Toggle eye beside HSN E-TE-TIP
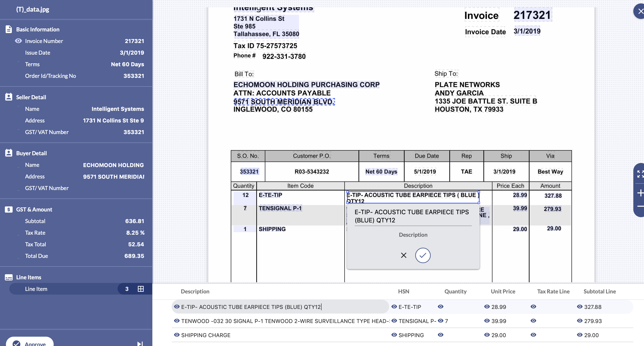The width and height of the screenshot is (644, 346). [394, 307]
